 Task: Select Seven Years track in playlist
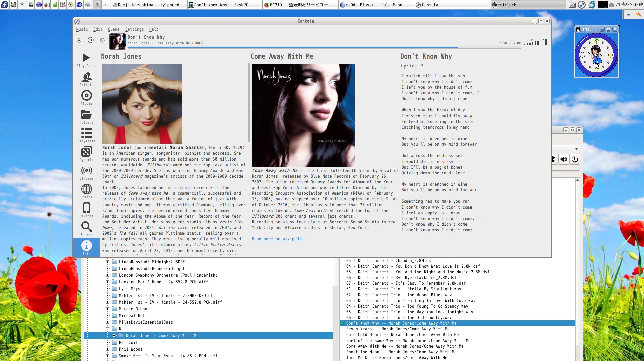click(x=398, y=329)
